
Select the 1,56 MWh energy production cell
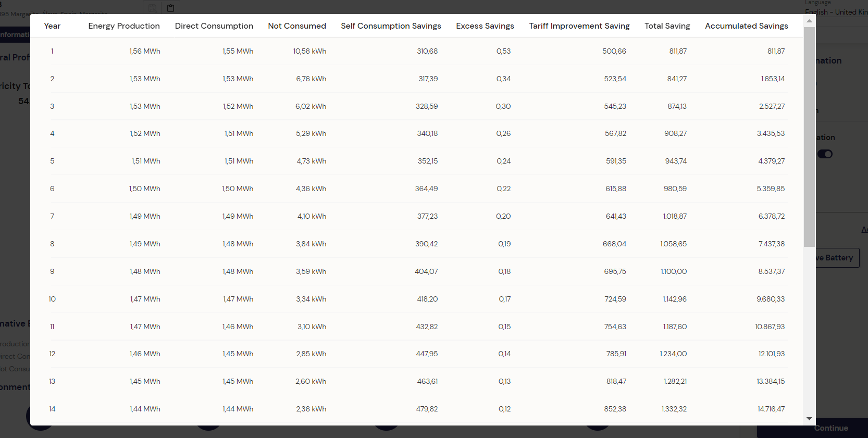[145, 51]
